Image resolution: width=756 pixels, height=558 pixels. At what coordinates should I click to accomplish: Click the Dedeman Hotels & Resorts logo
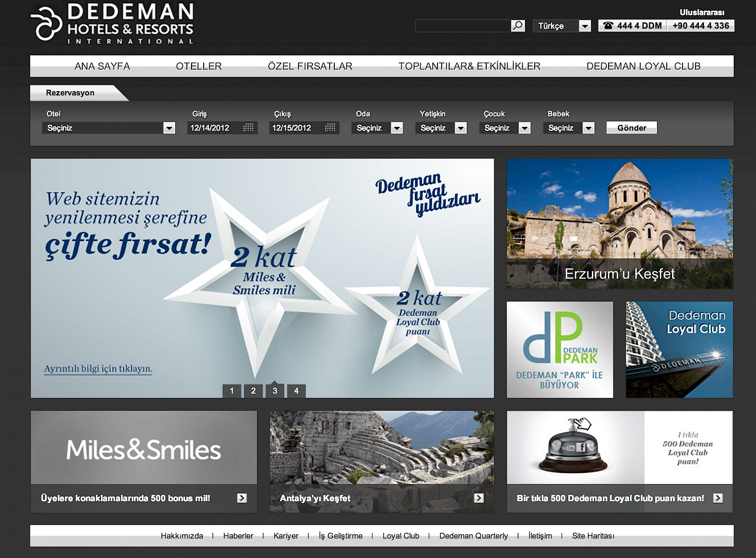coord(113,24)
